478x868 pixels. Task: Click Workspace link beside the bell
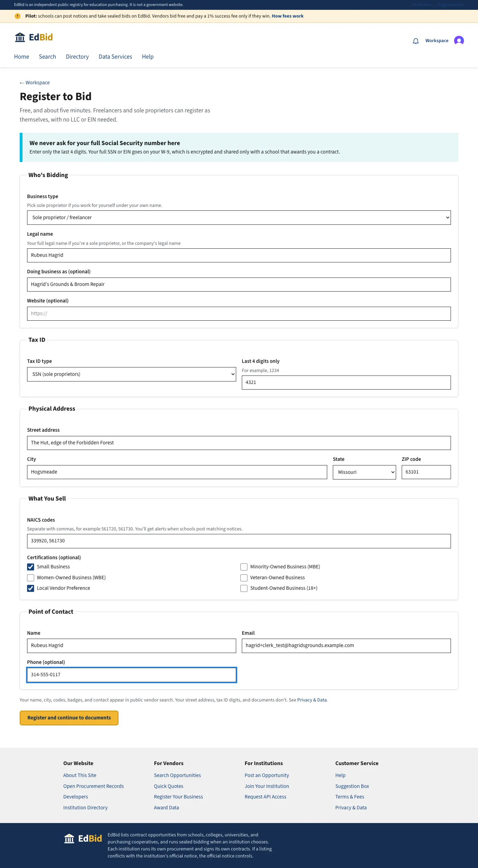(x=437, y=41)
